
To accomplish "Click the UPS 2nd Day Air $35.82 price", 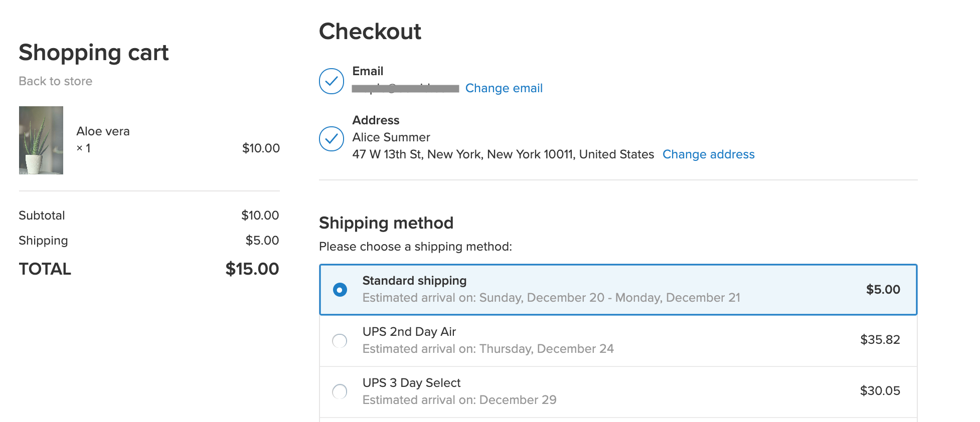I will (880, 340).
